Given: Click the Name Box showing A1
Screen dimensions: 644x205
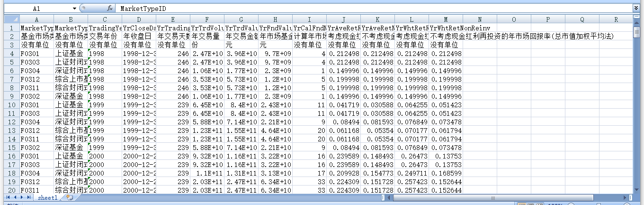Looking at the screenshot, I should [37, 9].
